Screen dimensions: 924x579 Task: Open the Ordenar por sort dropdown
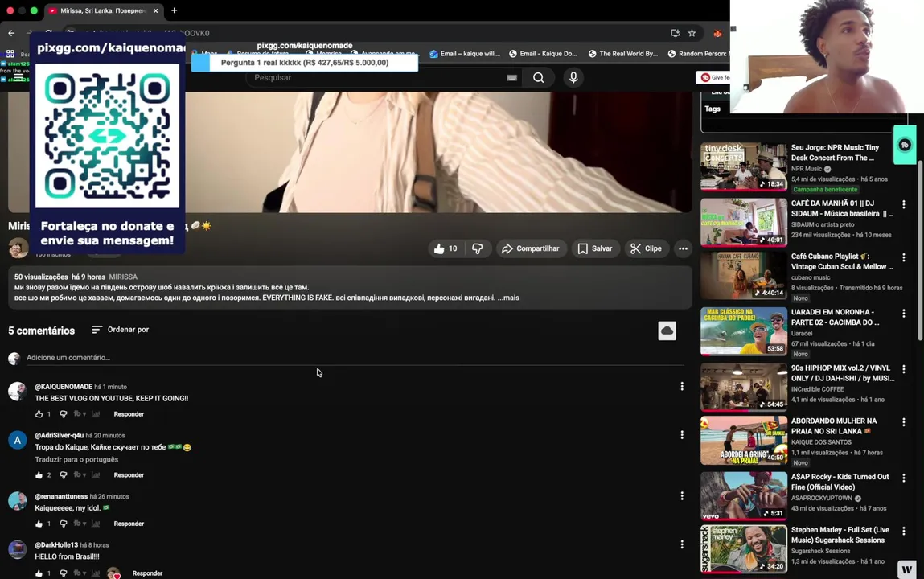121,329
